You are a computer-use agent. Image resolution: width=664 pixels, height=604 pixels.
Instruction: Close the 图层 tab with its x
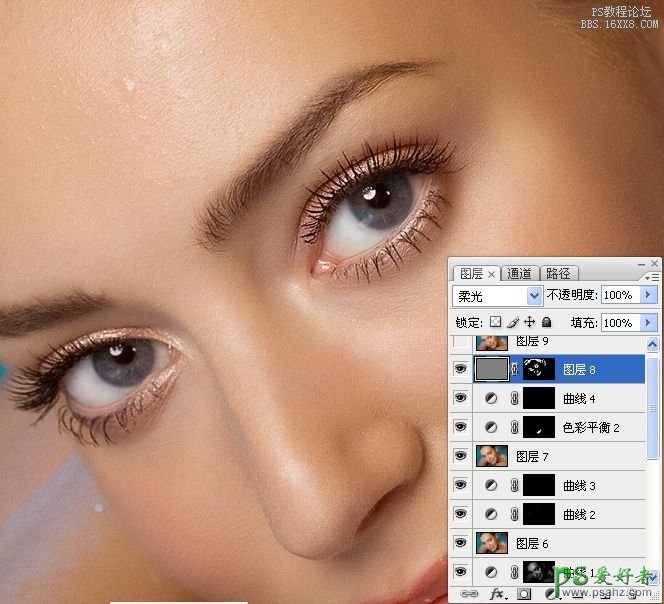coord(491,274)
